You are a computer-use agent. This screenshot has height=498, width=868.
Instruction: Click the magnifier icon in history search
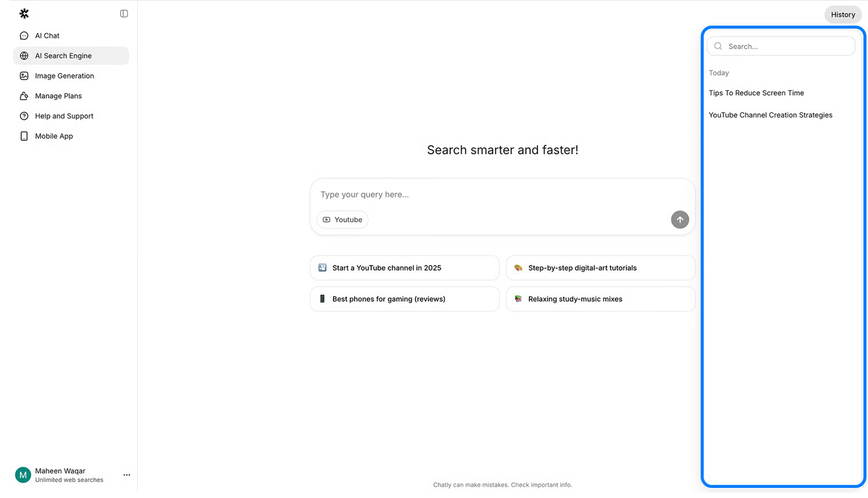pyautogui.click(x=718, y=46)
